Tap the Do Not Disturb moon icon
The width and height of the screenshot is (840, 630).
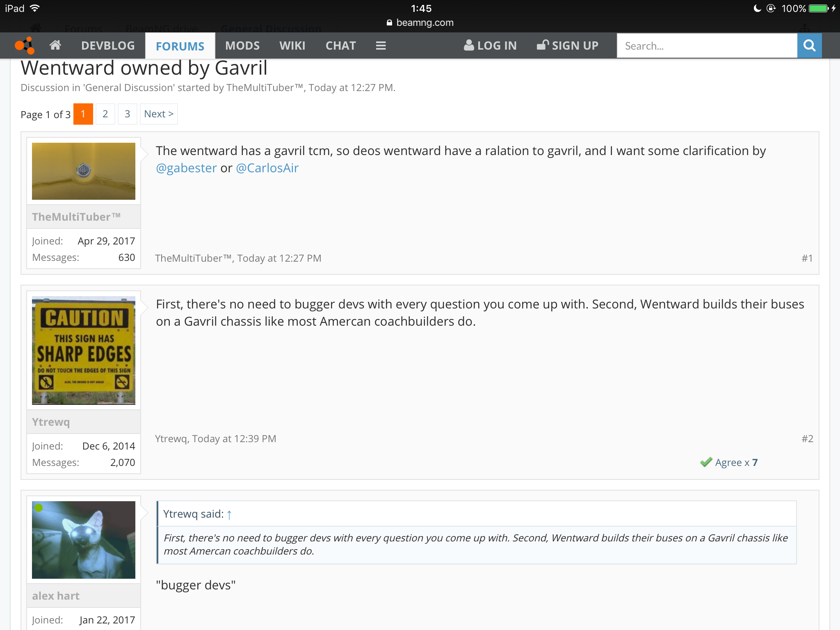(757, 8)
